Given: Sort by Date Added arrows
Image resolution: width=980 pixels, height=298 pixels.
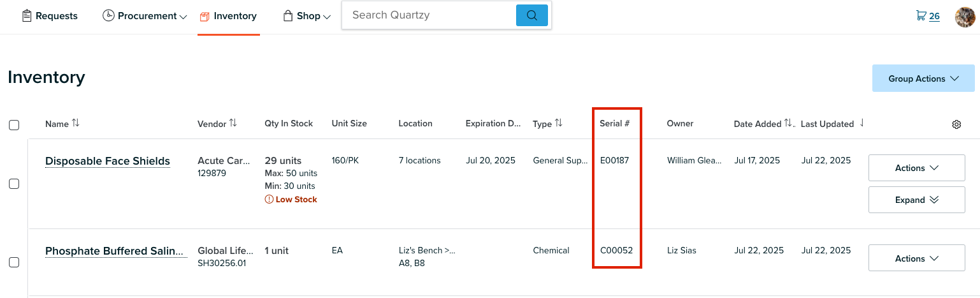Looking at the screenshot, I should 788,123.
